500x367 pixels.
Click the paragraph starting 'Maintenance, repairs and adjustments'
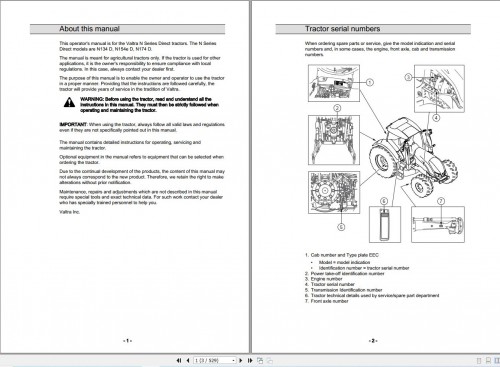141,197
